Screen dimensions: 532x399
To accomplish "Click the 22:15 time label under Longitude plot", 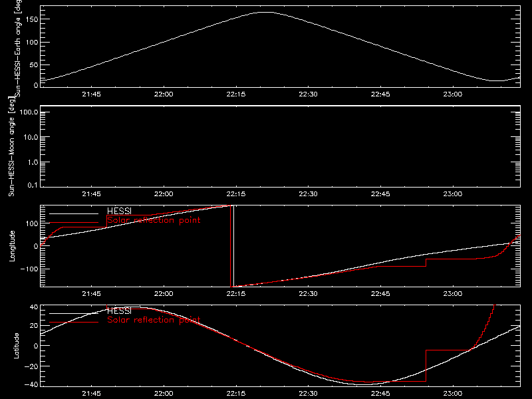I will (236, 294).
